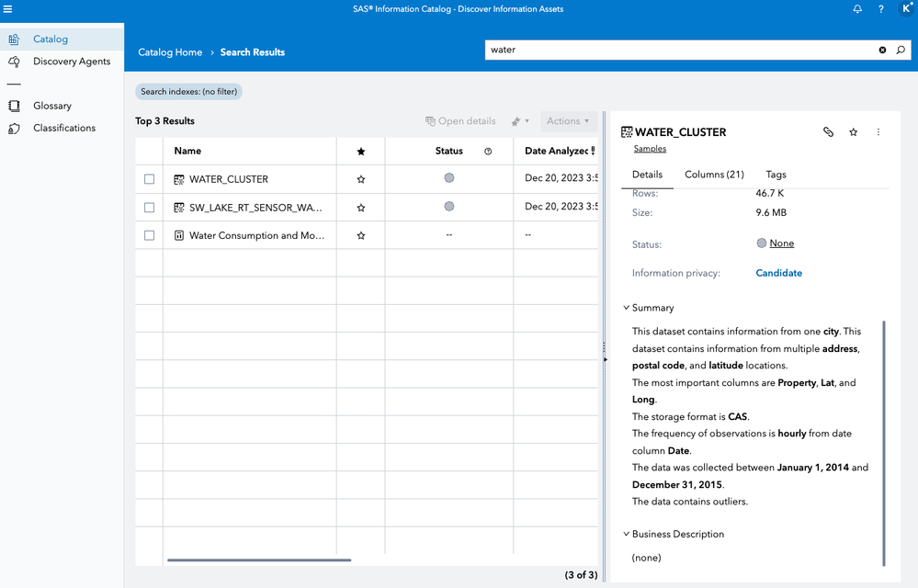Collapse the Business Description section

[x=626, y=534]
